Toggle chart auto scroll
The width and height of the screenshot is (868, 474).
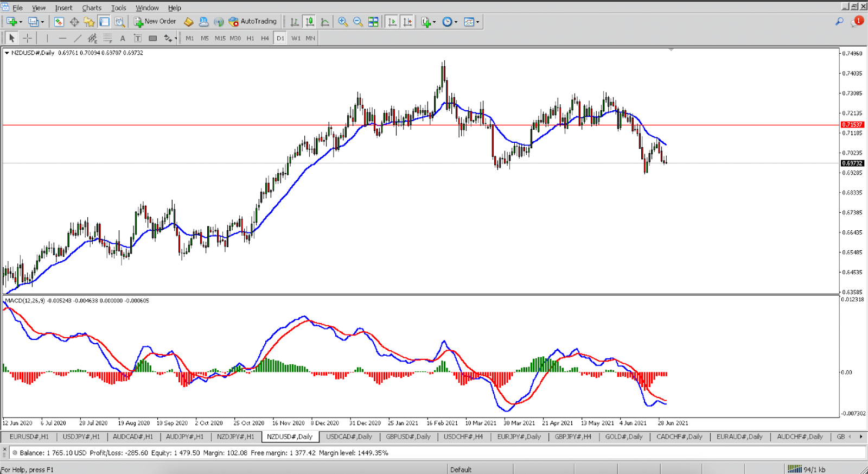coord(392,22)
